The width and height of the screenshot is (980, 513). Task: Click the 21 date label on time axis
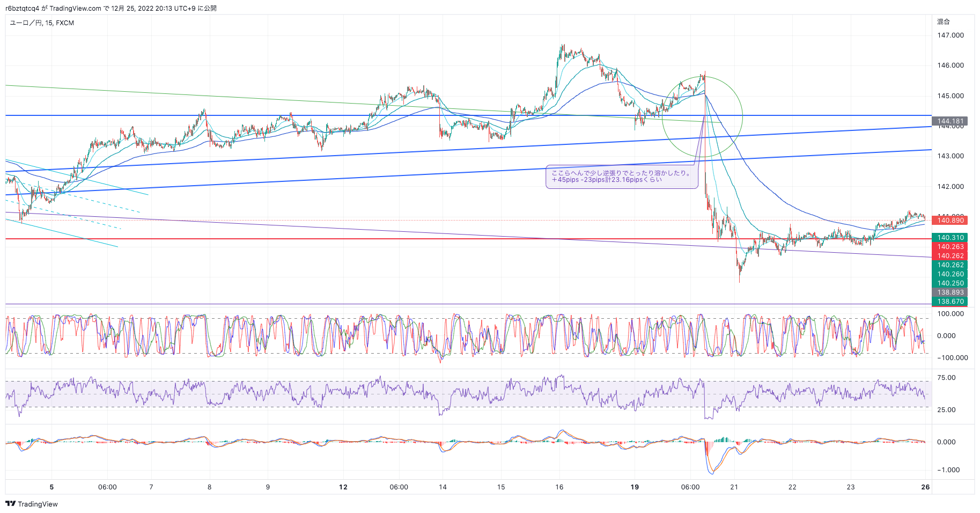pyautogui.click(x=734, y=487)
